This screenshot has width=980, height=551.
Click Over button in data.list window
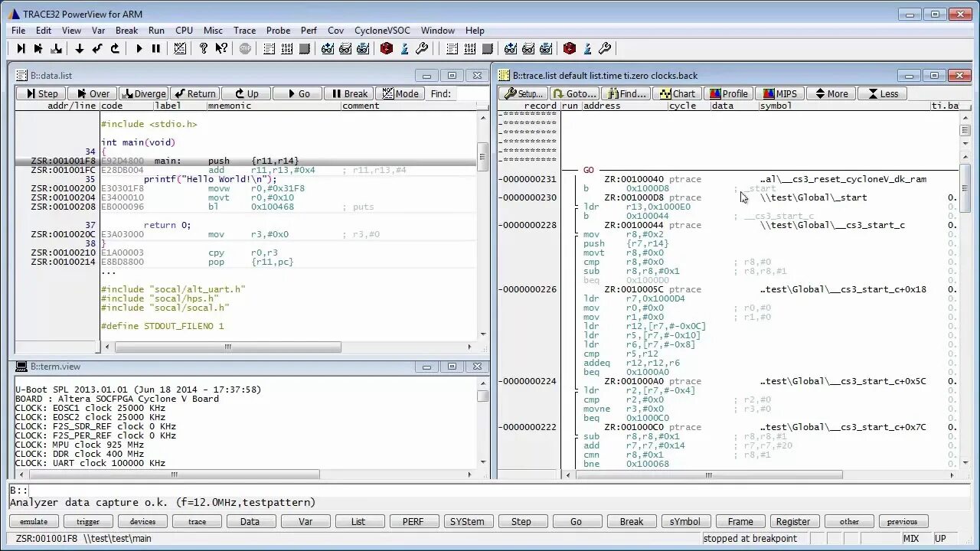coord(92,93)
